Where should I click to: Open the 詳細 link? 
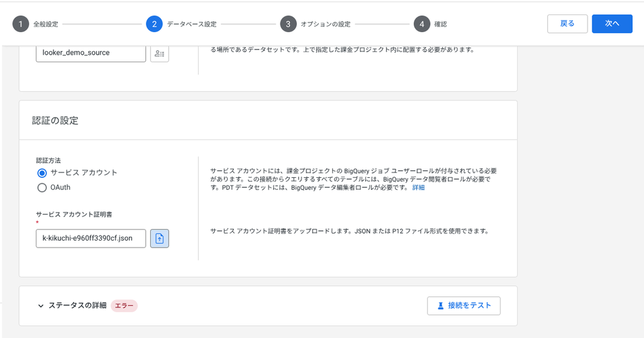[418, 187]
